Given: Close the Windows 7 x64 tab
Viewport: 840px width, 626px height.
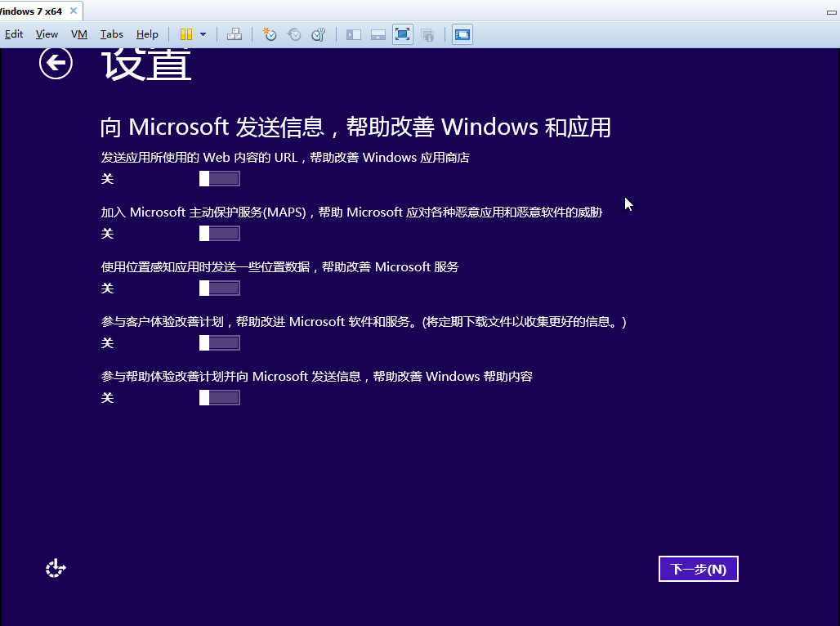Looking at the screenshot, I should coord(74,11).
